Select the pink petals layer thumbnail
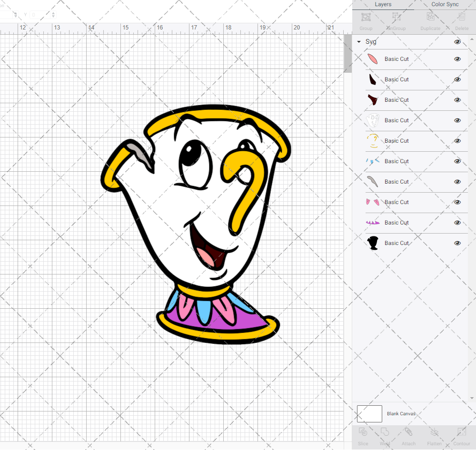The height and width of the screenshot is (450, 476). (373, 202)
